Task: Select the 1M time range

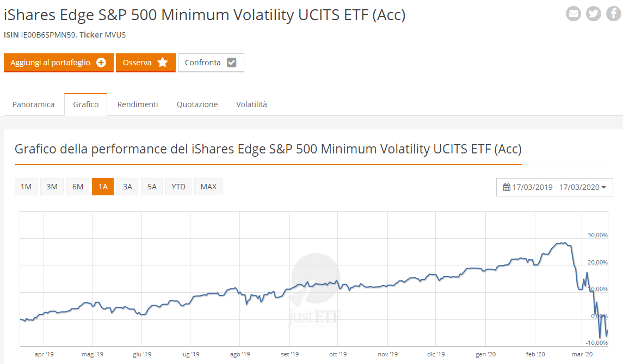Action: [x=26, y=187]
